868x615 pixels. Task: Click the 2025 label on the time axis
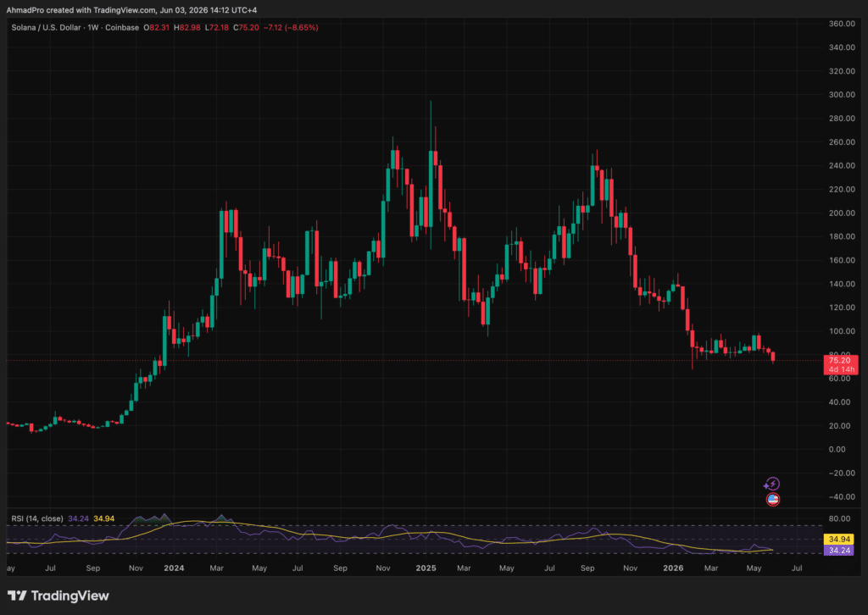[x=426, y=568]
